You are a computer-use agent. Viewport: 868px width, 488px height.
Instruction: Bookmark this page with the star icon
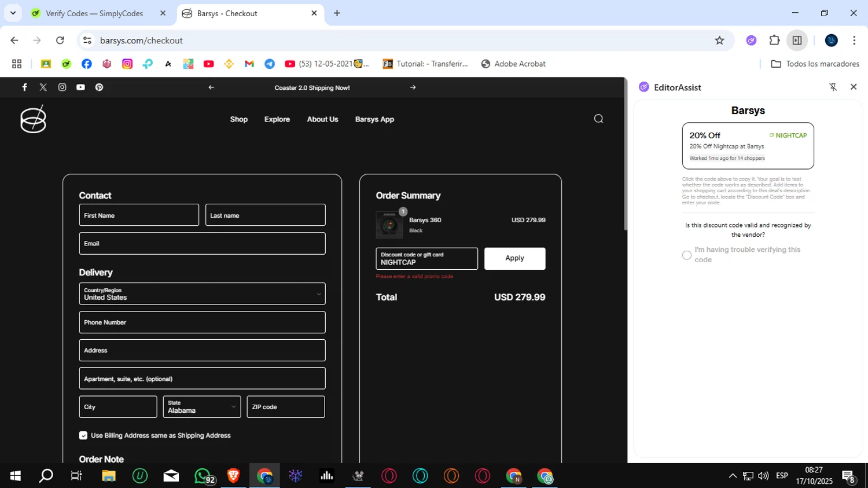tap(719, 41)
